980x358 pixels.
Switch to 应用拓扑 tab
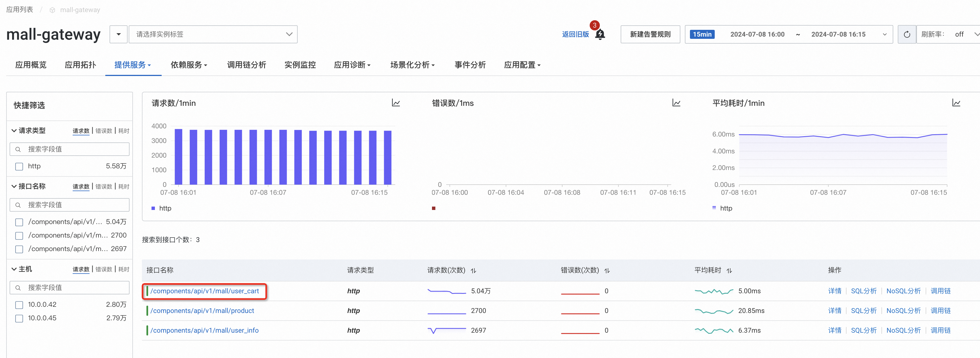pos(80,65)
